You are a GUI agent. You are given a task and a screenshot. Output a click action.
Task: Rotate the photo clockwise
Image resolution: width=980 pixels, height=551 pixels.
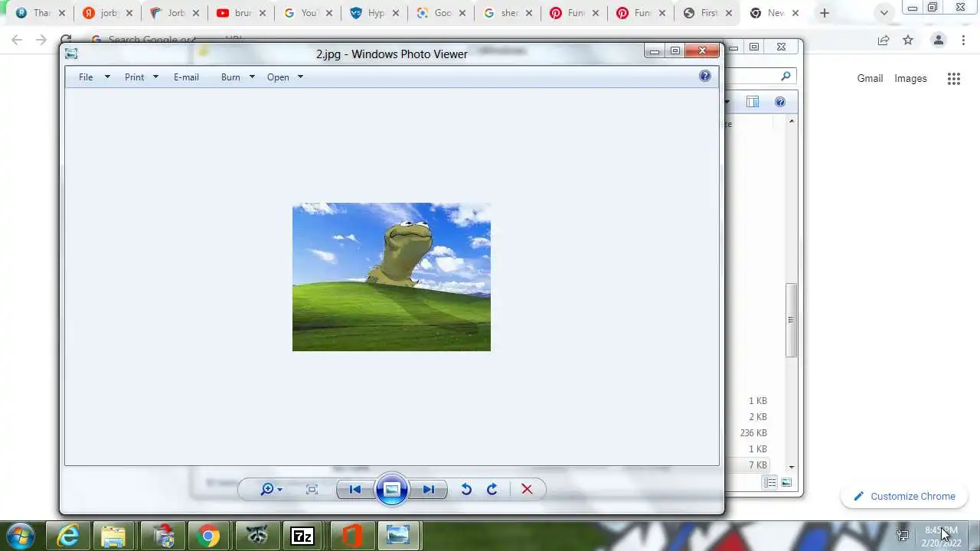point(492,490)
